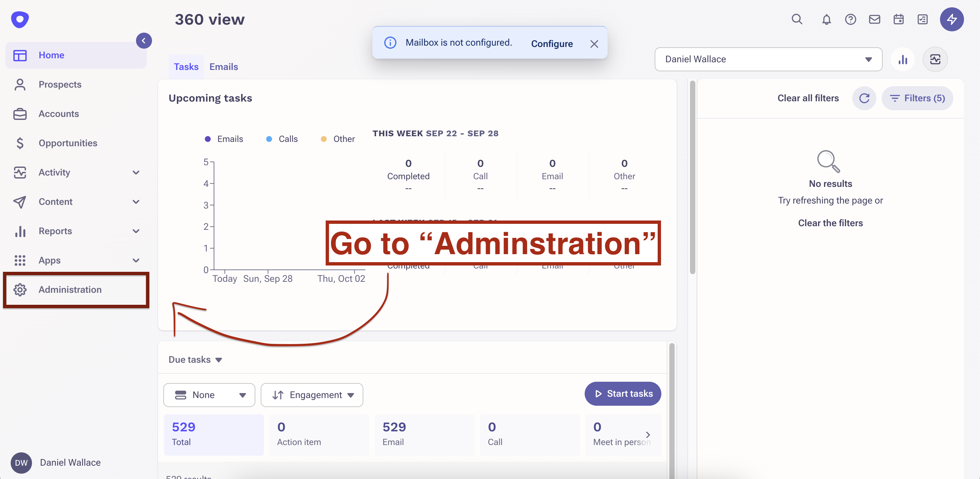The height and width of the screenshot is (479, 980).
Task: Click the refresh icon next to Filters
Action: click(864, 98)
